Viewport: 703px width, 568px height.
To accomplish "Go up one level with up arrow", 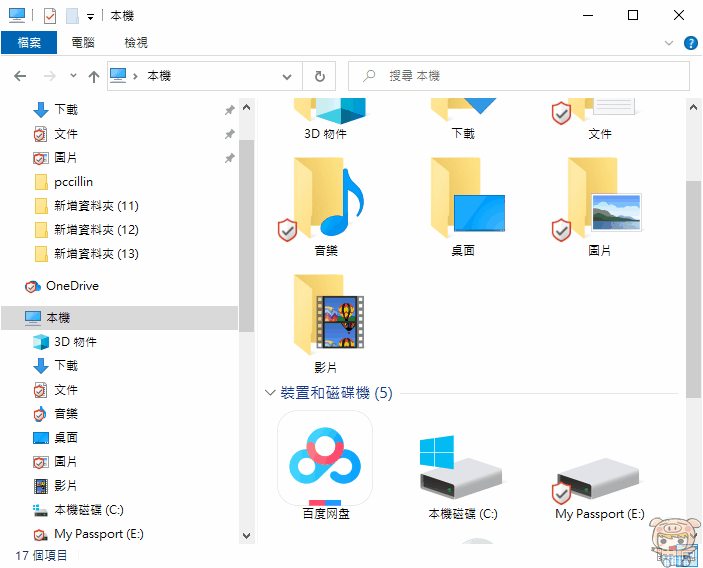I will point(93,77).
